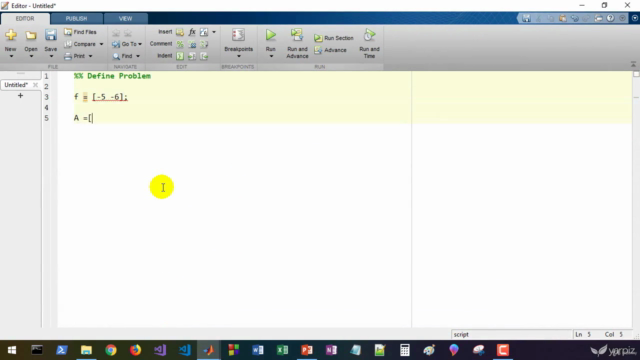This screenshot has width=640, height=360.
Task: Switch to the VIEW tab
Action: click(125, 18)
